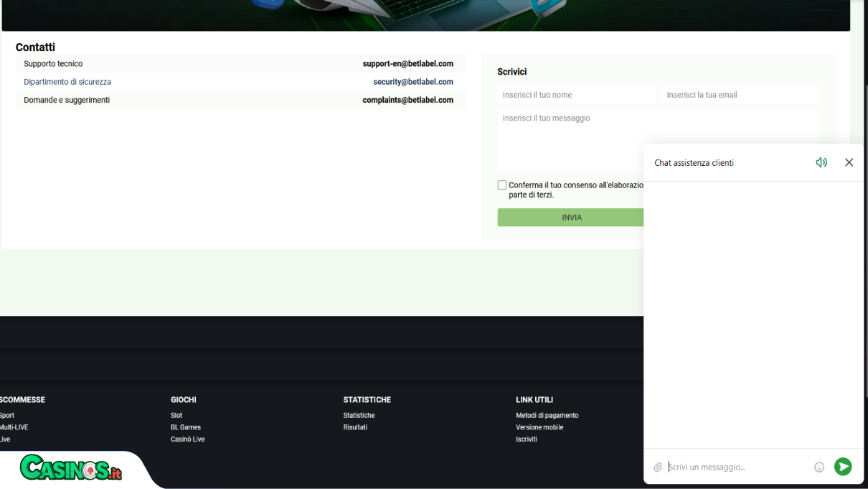Open complaints@betlabel.com email link
The width and height of the screenshot is (868, 489).
coord(408,100)
